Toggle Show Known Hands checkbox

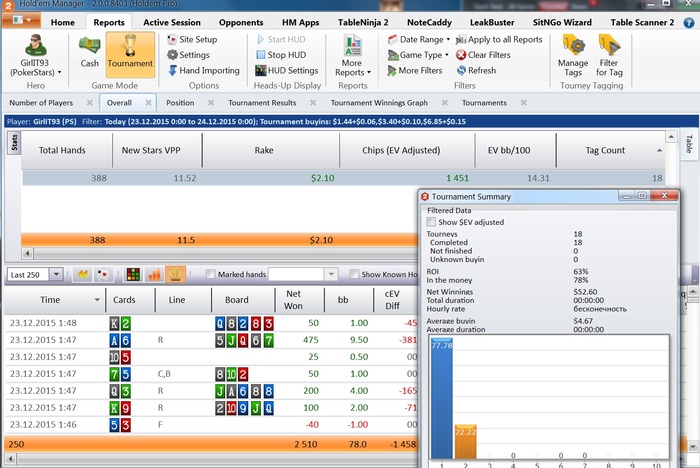[354, 274]
